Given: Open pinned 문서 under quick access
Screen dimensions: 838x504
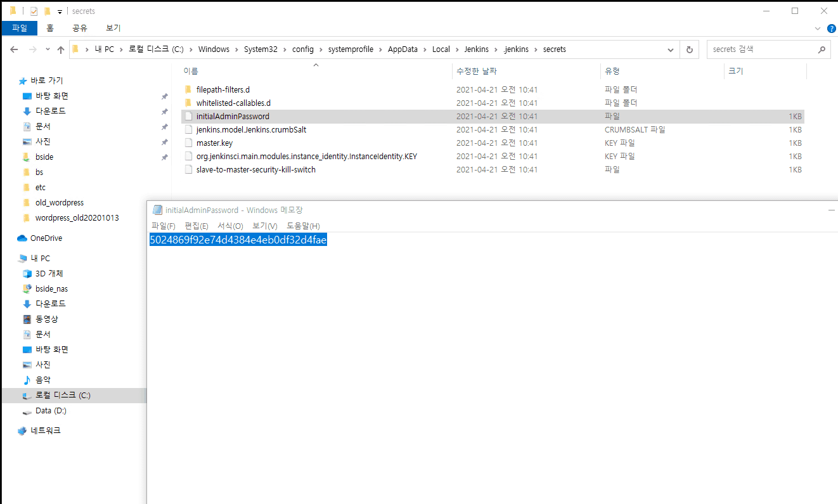Looking at the screenshot, I should coord(42,127).
